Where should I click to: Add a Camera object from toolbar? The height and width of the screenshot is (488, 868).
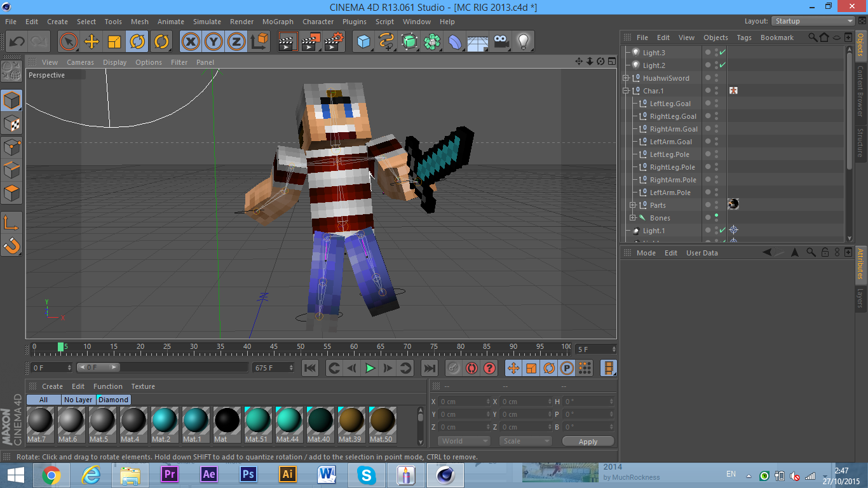(x=501, y=42)
